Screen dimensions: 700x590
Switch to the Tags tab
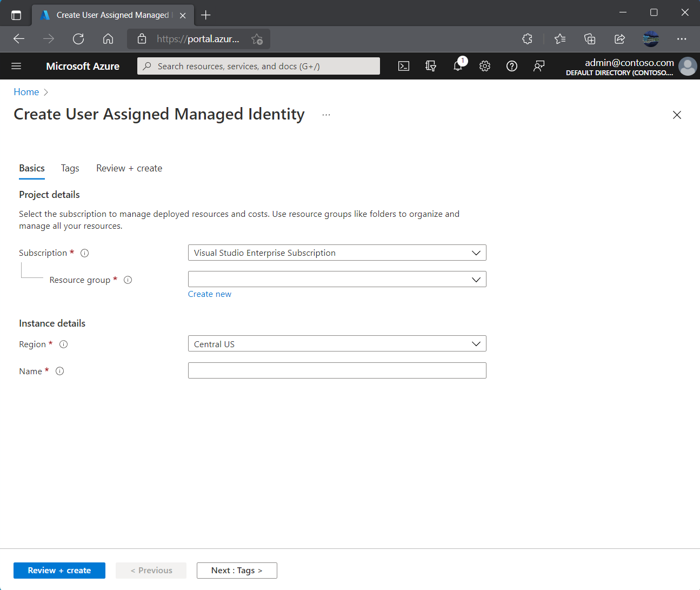click(x=70, y=168)
